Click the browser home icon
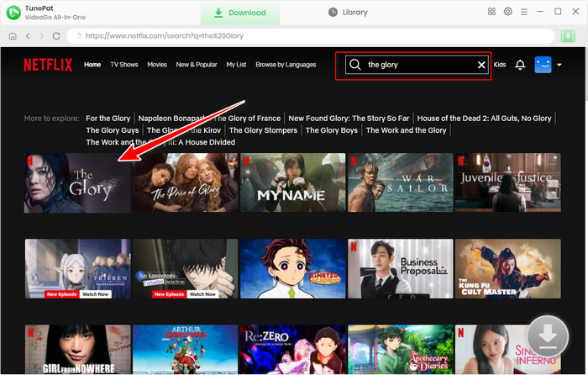588x375 pixels. [x=13, y=37]
